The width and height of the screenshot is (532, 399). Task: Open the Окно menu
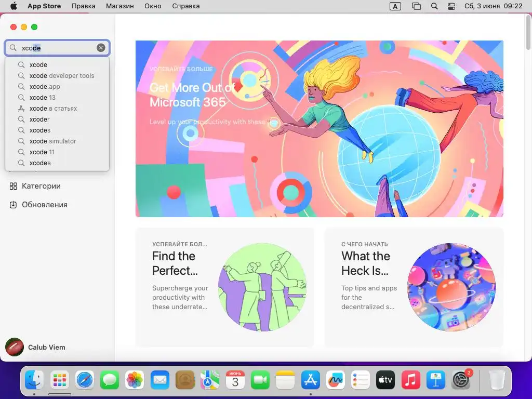(x=153, y=6)
